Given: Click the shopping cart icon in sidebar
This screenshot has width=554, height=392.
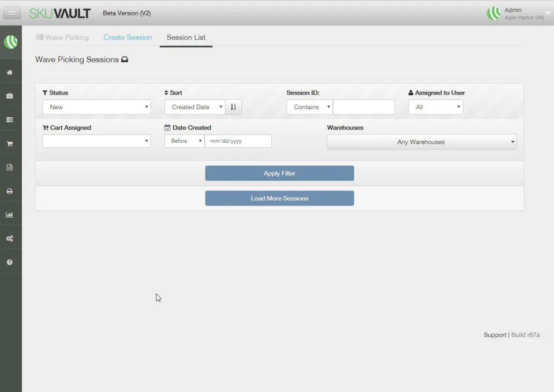Looking at the screenshot, I should pos(11,143).
